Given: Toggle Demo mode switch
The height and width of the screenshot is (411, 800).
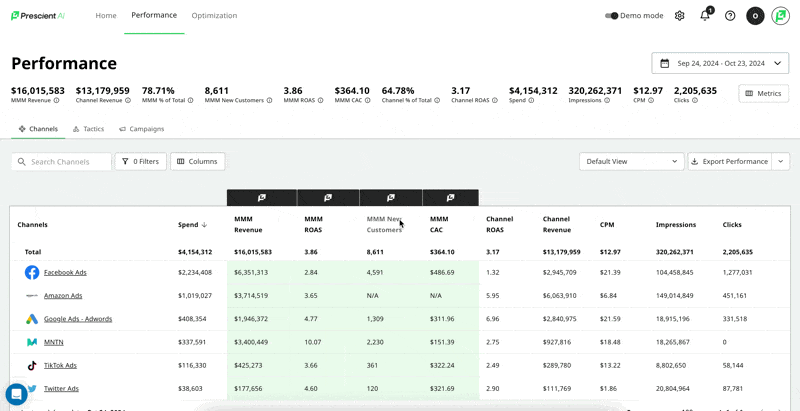Looking at the screenshot, I should point(612,16).
